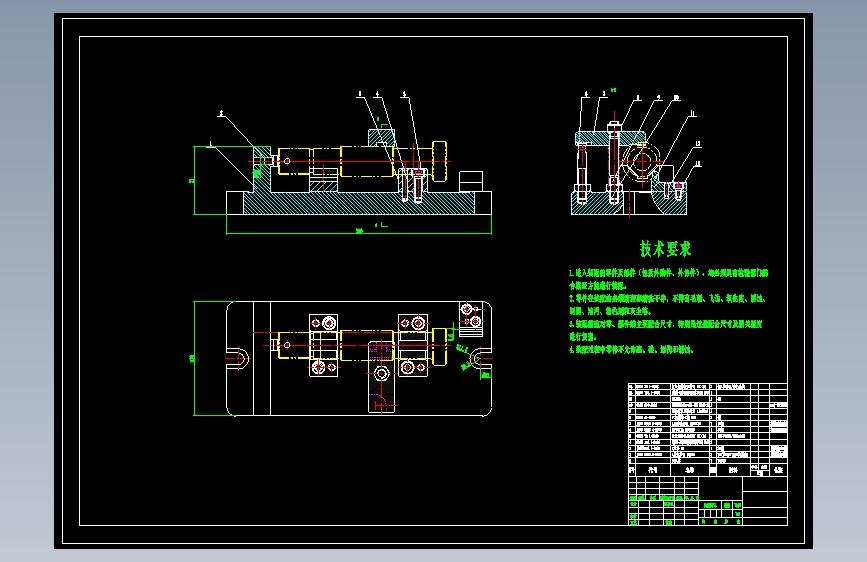
Task: Select the vertical height dimension beside front view
Action: 193,180
